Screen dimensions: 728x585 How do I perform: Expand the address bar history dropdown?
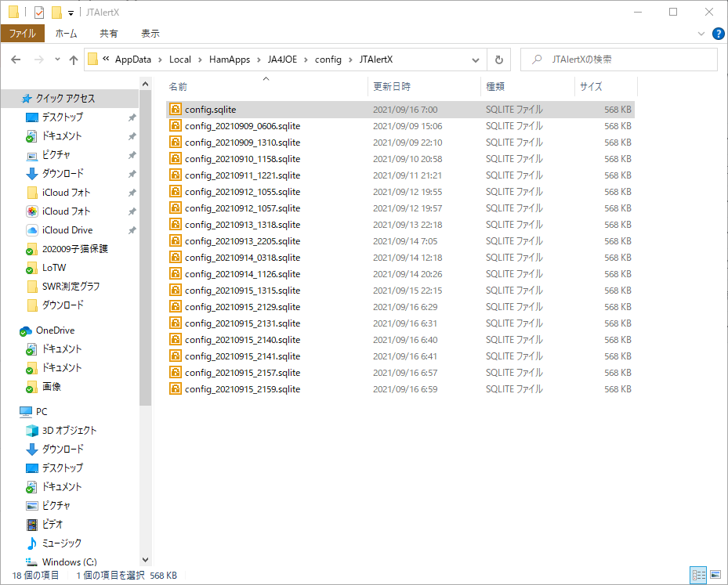pos(476,60)
